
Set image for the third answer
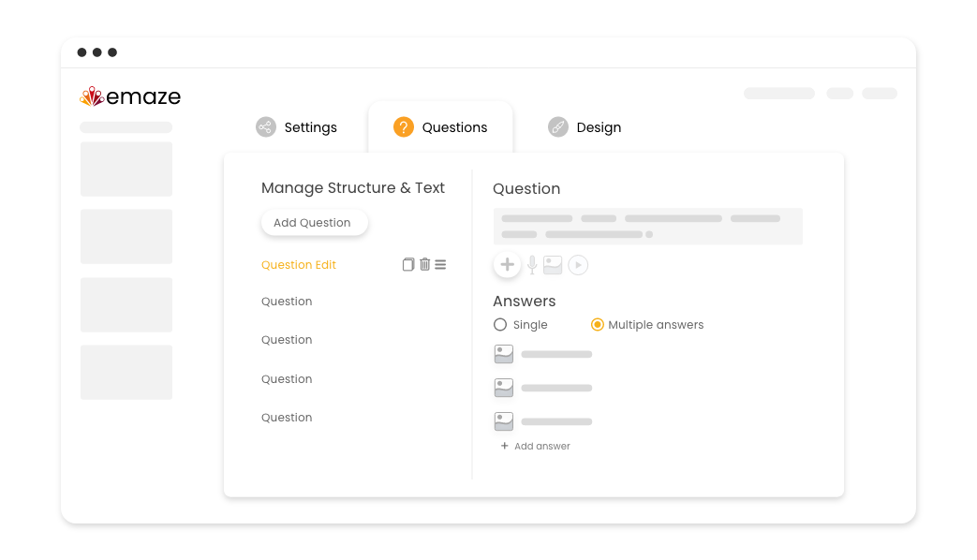click(503, 420)
